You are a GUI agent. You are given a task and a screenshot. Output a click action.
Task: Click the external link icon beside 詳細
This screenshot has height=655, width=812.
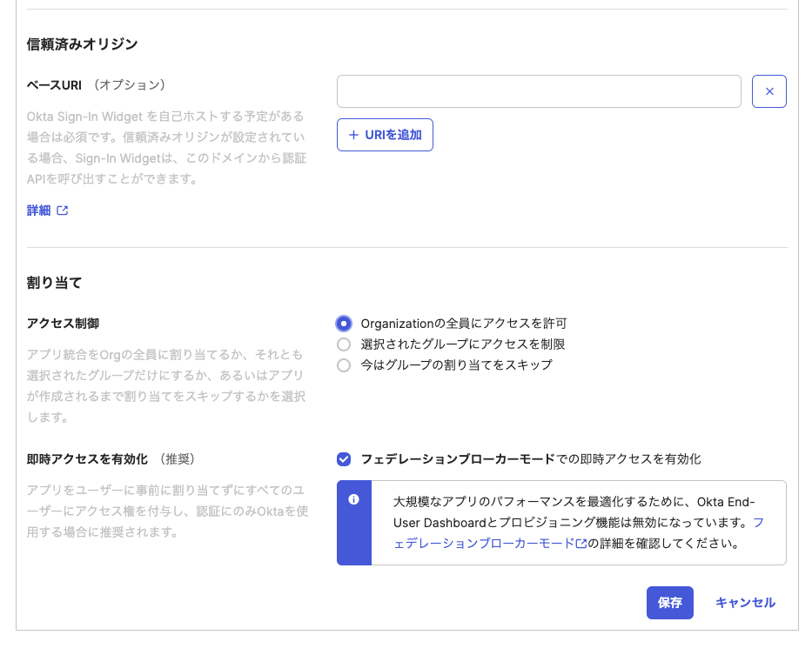62,210
